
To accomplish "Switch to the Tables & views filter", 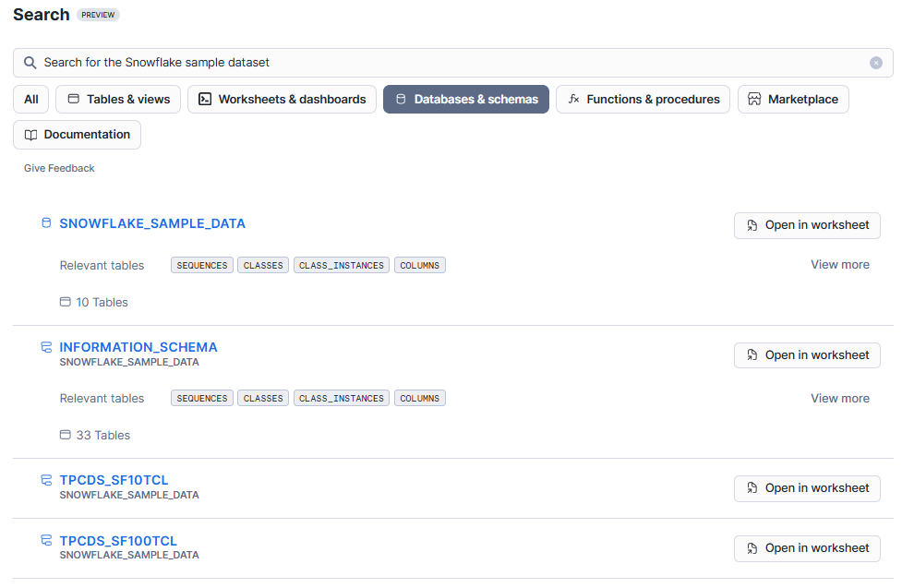I will (117, 99).
